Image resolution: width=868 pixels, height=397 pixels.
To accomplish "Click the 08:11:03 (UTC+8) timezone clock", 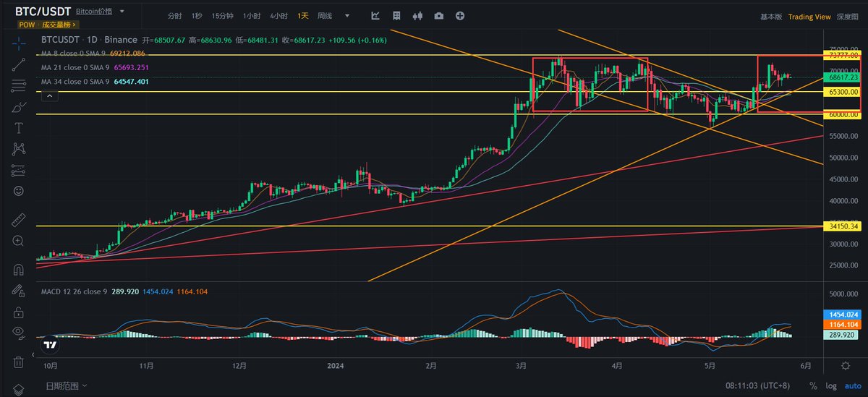I will (x=758, y=387).
